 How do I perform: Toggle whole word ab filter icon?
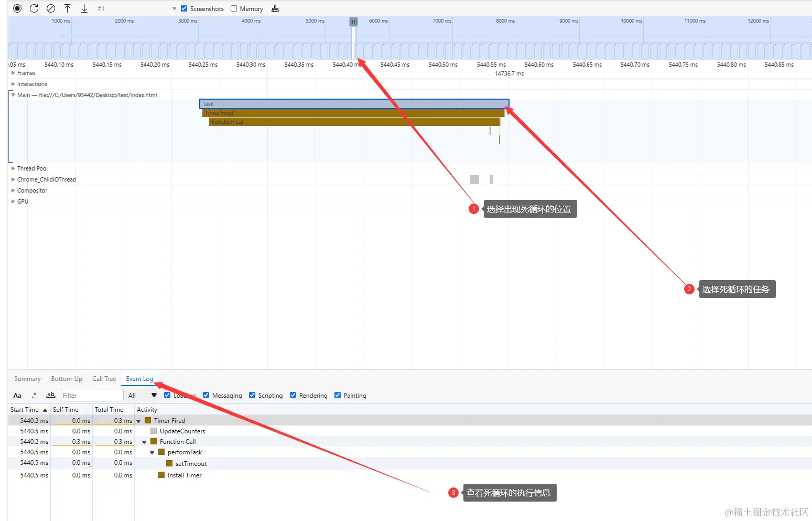point(51,396)
